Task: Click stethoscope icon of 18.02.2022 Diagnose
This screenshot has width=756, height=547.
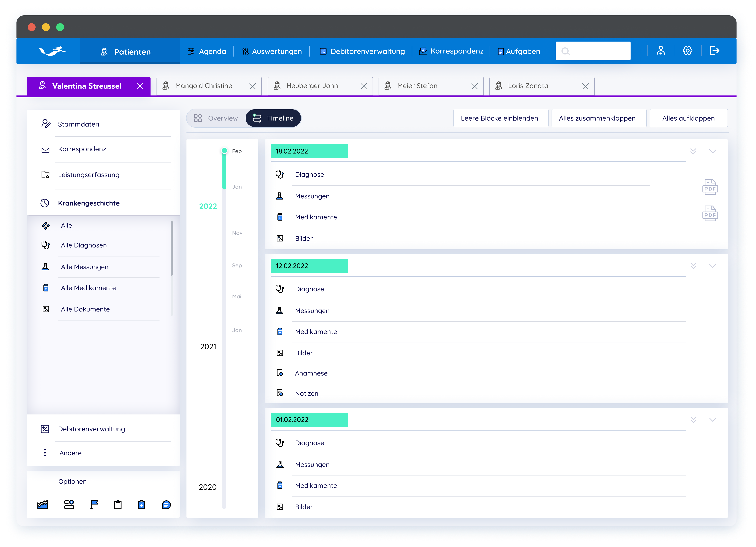Action: point(280,174)
